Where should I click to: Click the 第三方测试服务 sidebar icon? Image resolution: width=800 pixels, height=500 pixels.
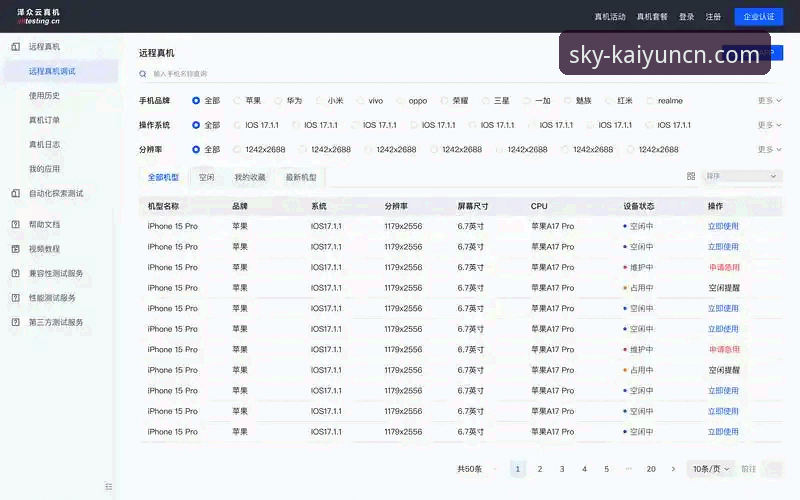(16, 322)
